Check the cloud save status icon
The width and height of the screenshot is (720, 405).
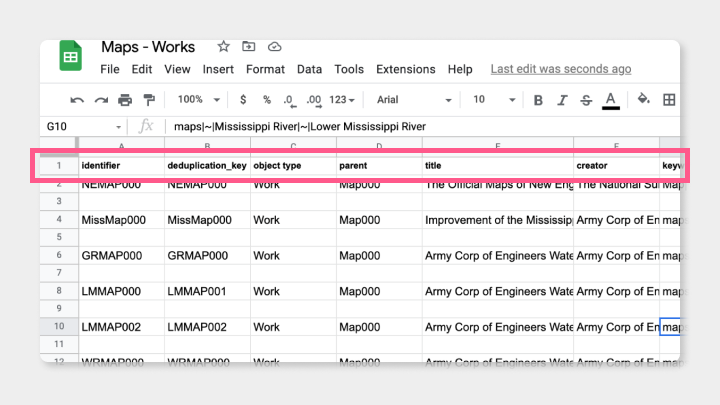point(275,46)
